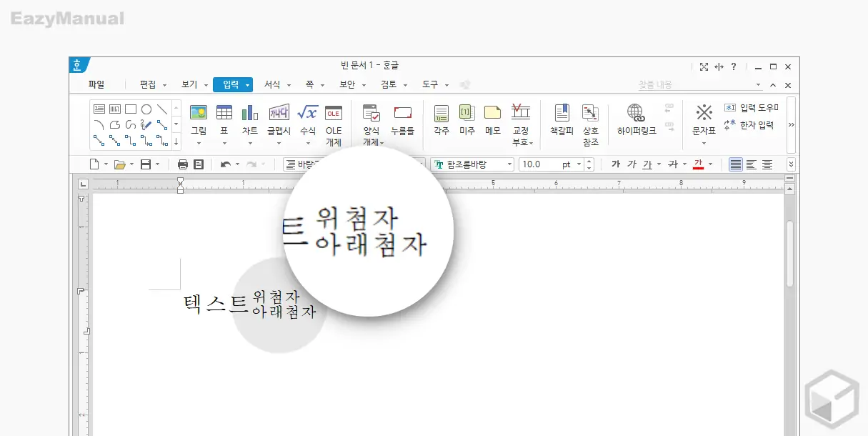868x436 pixels.
Task: Toggle italic formatting on selected text
Action: pyautogui.click(x=632, y=164)
